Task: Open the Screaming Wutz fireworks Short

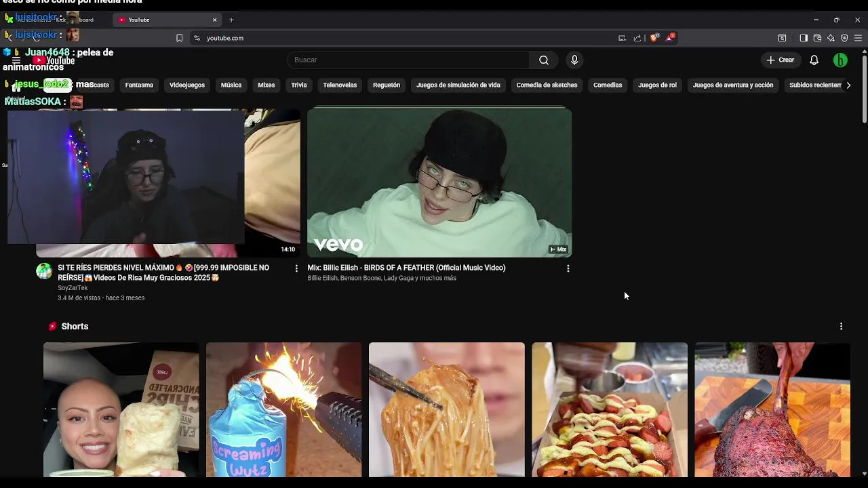Action: pos(284,410)
